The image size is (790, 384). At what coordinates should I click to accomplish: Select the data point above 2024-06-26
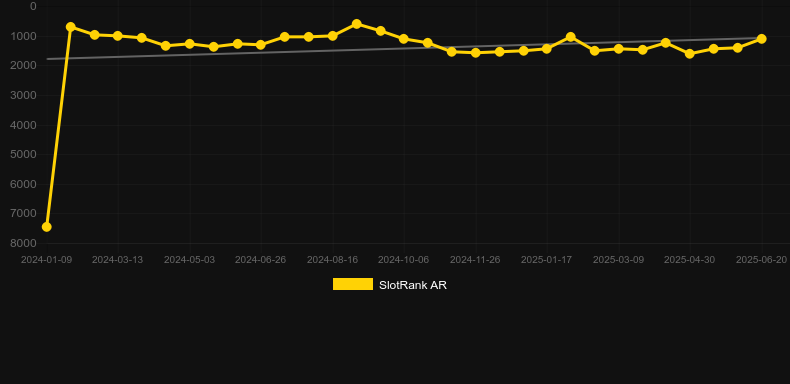pos(260,45)
